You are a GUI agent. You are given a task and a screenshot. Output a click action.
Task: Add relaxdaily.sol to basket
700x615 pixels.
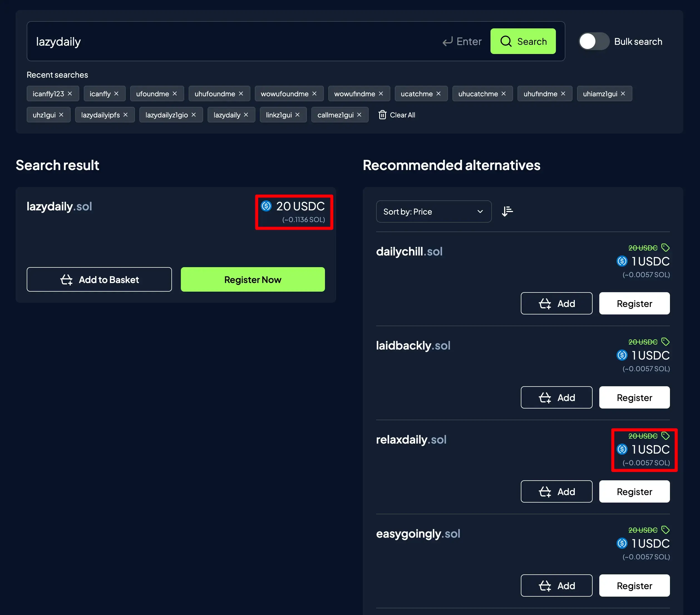556,491
